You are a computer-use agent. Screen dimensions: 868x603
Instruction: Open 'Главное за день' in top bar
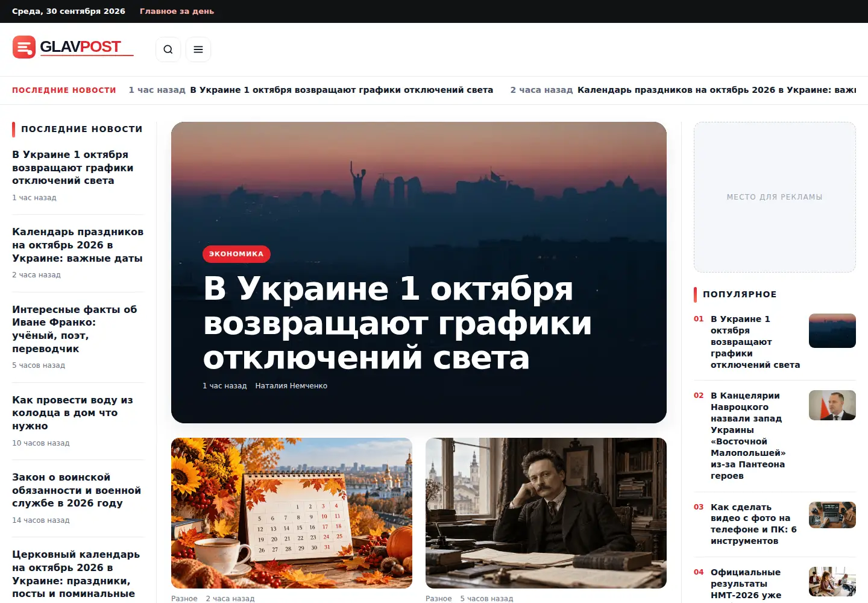coord(177,11)
